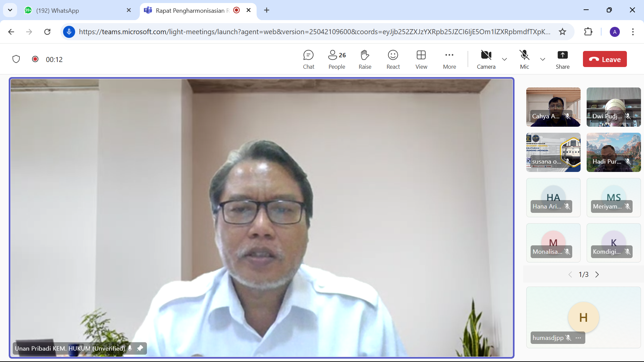Click the microphone permission icon in address bar
Image resolution: width=644 pixels, height=362 pixels.
pos(69,32)
